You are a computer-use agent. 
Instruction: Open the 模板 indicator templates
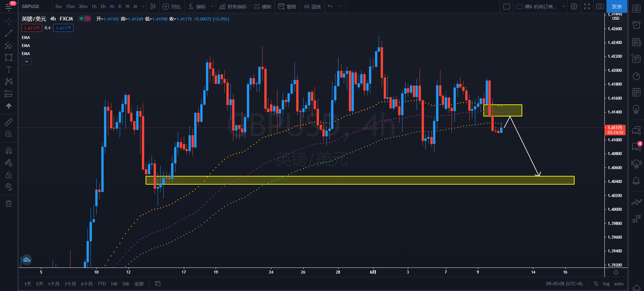263,6
